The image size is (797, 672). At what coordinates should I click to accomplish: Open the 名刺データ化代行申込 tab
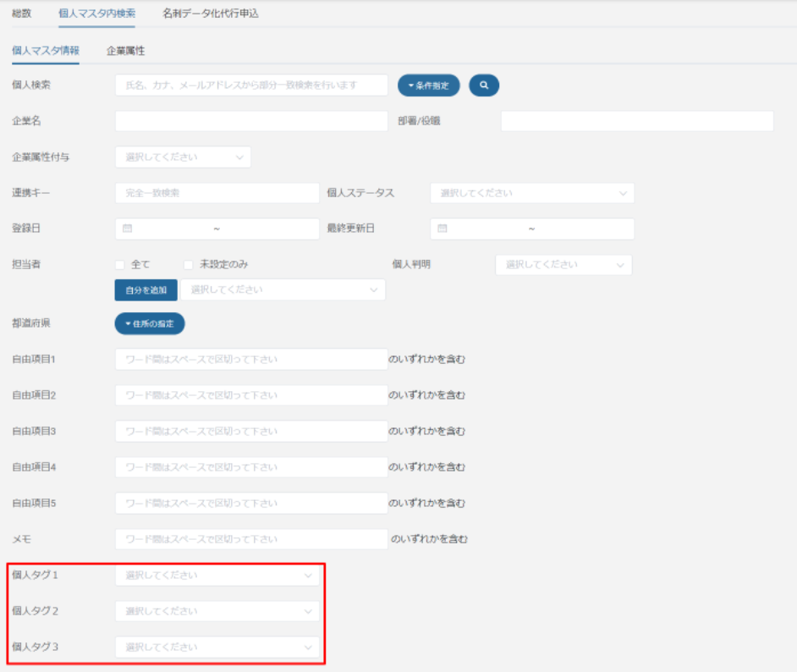[x=211, y=14]
